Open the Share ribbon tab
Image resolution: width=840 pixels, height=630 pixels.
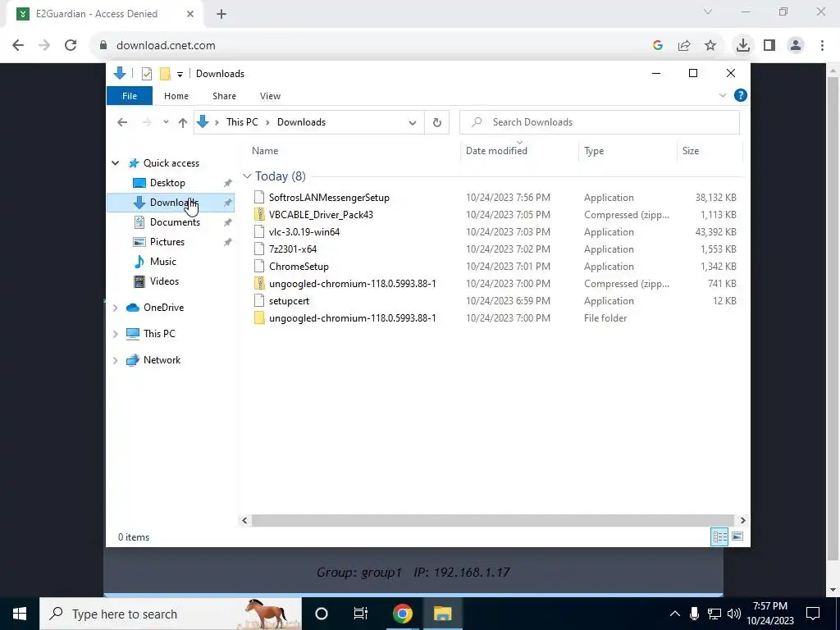224,96
